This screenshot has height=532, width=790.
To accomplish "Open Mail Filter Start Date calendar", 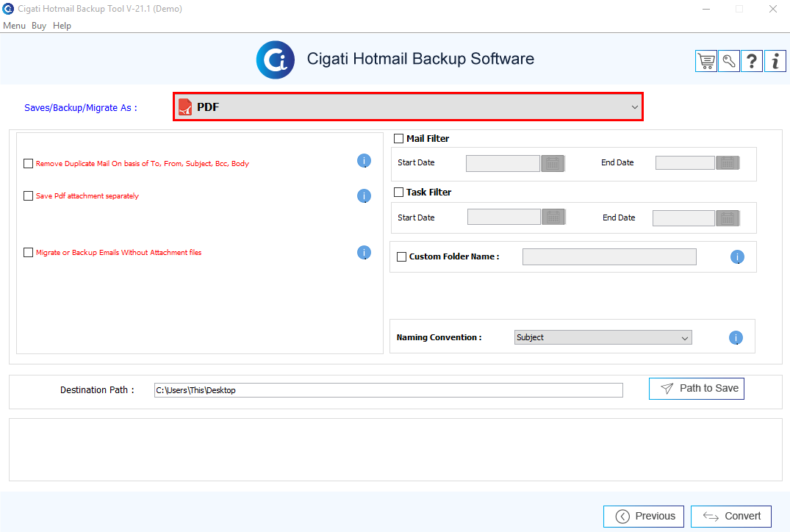I will click(x=553, y=163).
